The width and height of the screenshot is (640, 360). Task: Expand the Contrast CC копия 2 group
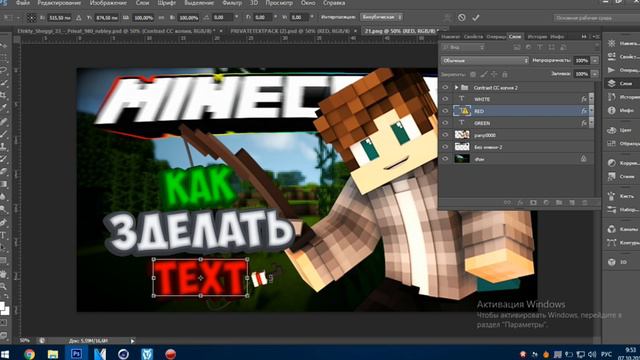456,87
